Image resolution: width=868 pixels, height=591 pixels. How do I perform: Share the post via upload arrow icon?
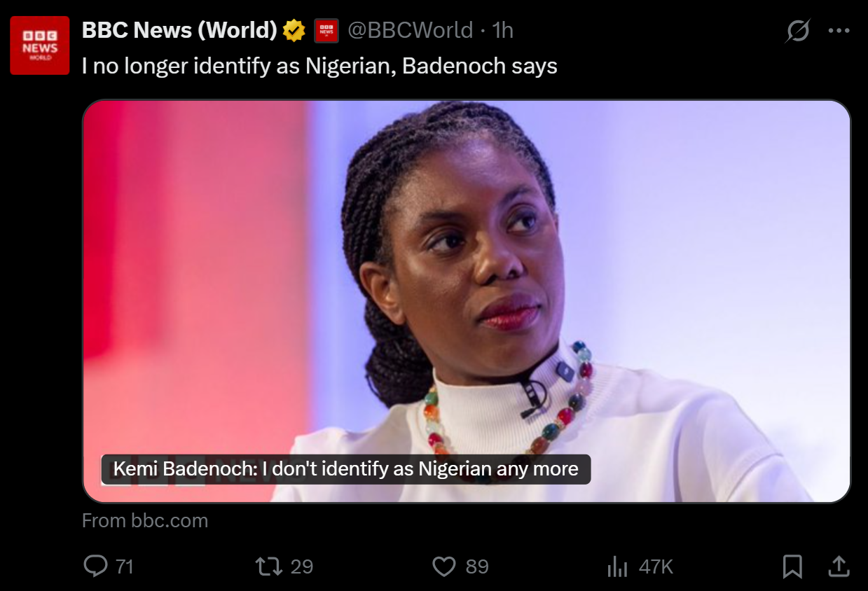pos(839,566)
